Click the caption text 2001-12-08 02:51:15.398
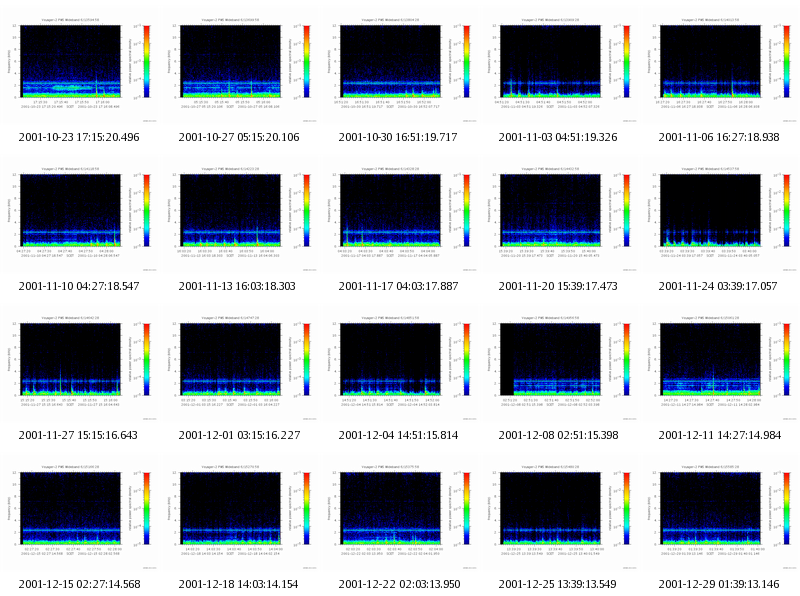 (559, 435)
